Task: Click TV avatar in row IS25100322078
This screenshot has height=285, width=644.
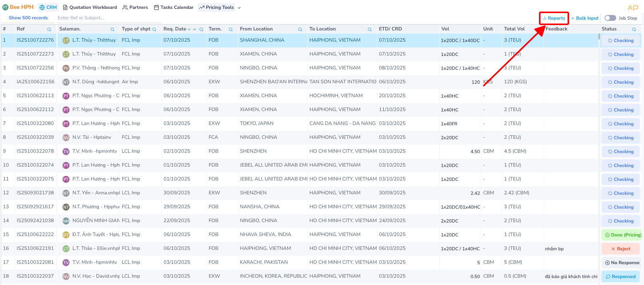Action: [66, 152]
